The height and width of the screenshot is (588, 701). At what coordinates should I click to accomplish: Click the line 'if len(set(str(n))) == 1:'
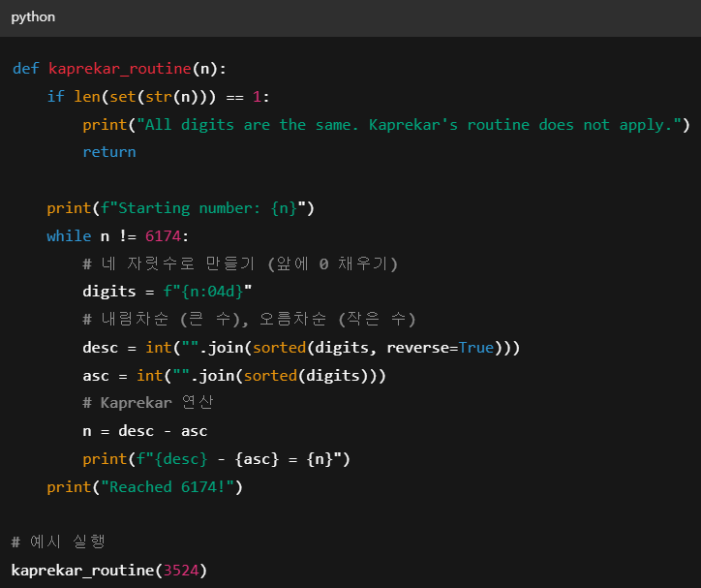(x=158, y=97)
